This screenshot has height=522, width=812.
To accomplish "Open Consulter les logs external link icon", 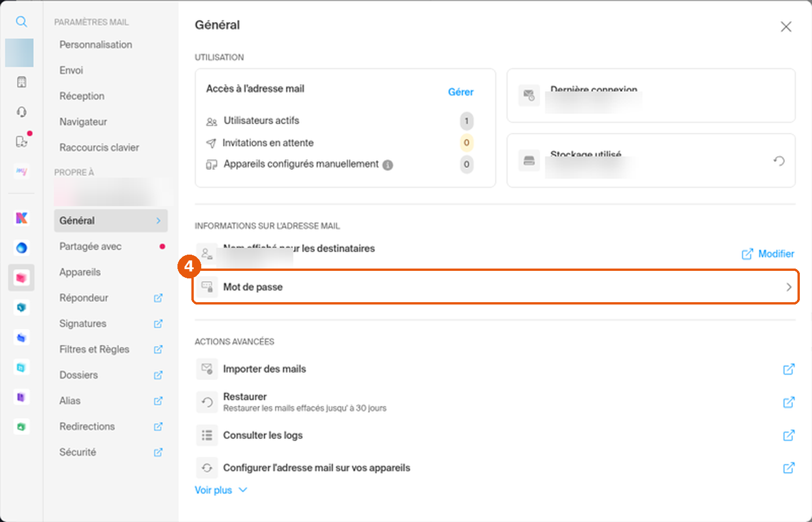I will coord(789,435).
